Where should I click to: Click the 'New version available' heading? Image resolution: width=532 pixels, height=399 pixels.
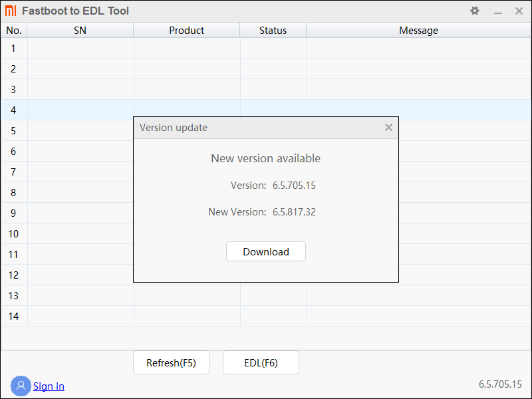(x=265, y=158)
